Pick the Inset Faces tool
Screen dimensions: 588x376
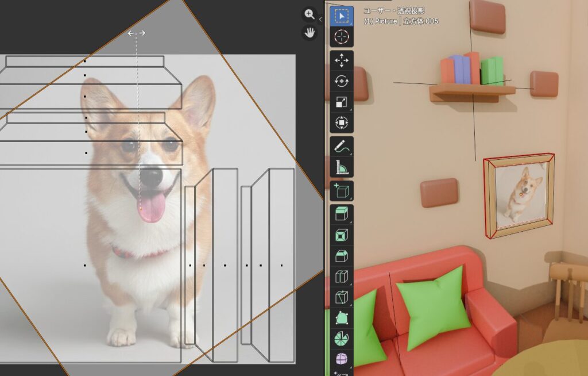tap(342, 235)
